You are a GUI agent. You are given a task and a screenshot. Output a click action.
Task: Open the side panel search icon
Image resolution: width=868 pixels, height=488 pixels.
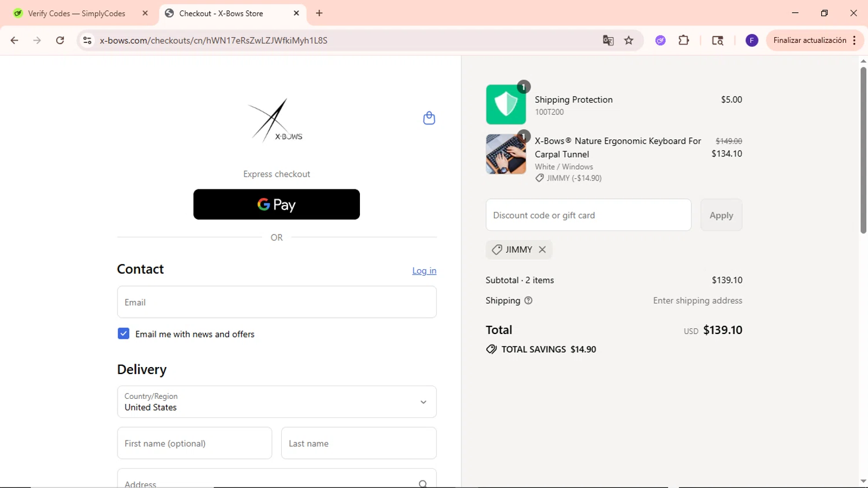click(x=718, y=41)
